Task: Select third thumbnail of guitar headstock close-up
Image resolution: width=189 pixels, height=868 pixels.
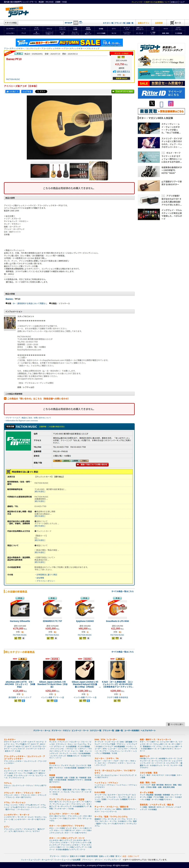Action: pos(79,171)
